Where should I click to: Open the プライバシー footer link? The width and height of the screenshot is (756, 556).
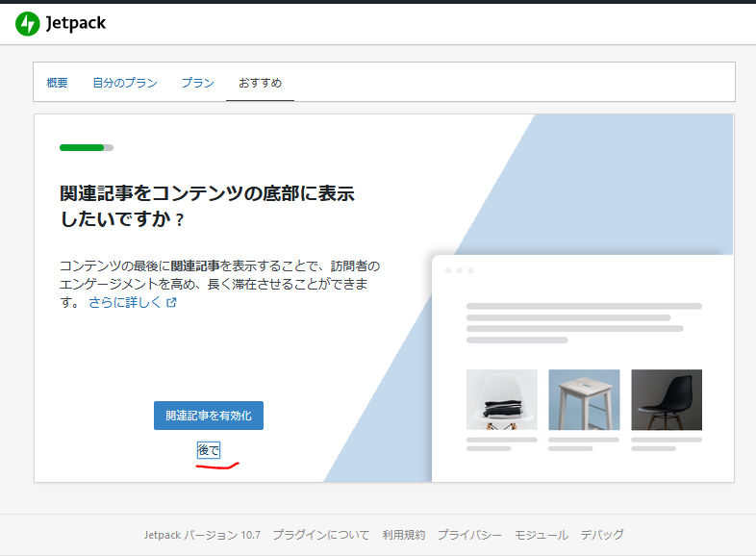[468, 535]
